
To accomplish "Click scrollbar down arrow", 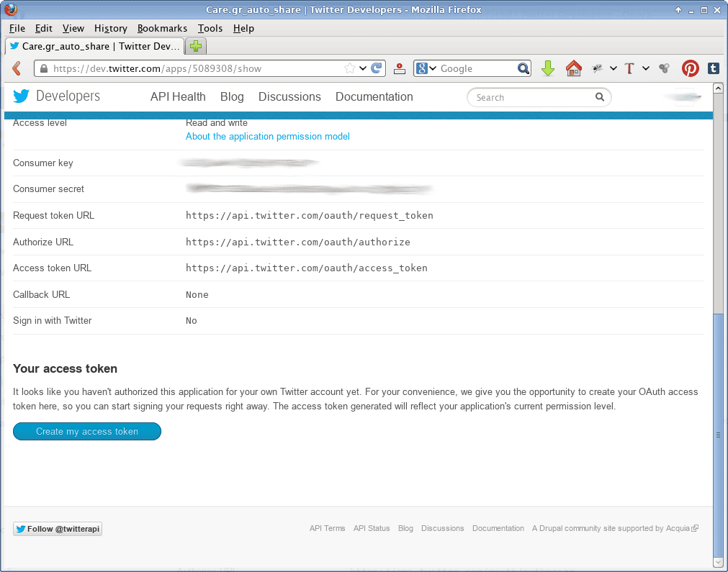I will pyautogui.click(x=718, y=562).
